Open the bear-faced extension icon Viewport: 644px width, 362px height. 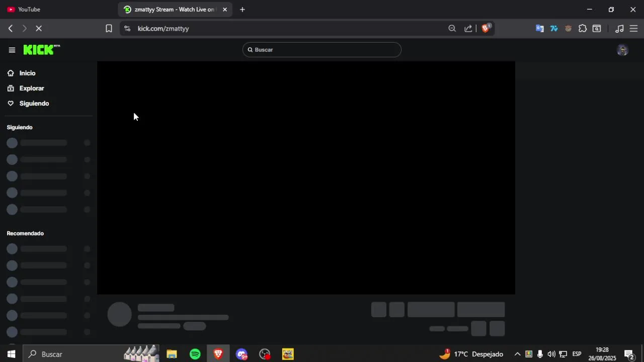point(568,29)
